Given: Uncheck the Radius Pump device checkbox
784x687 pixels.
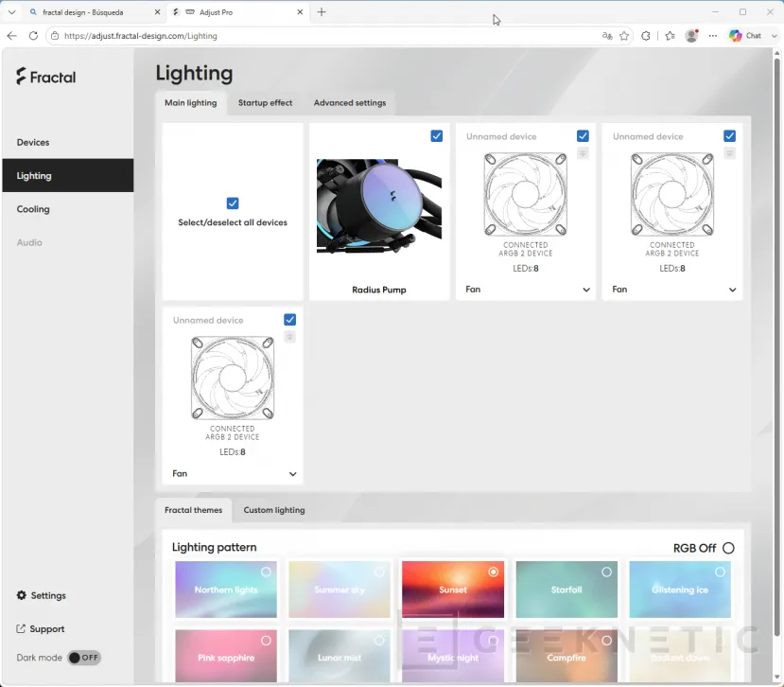Looking at the screenshot, I should (x=437, y=136).
